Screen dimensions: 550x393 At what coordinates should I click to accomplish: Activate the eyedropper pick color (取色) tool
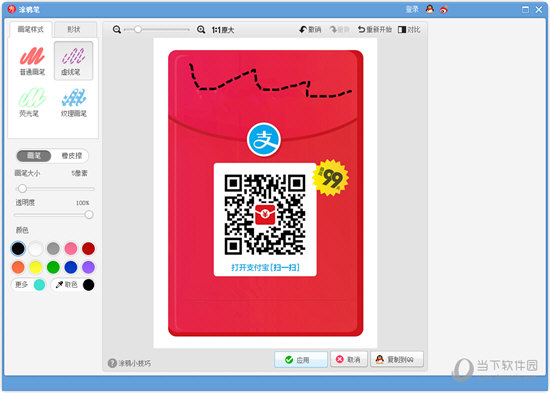67,285
